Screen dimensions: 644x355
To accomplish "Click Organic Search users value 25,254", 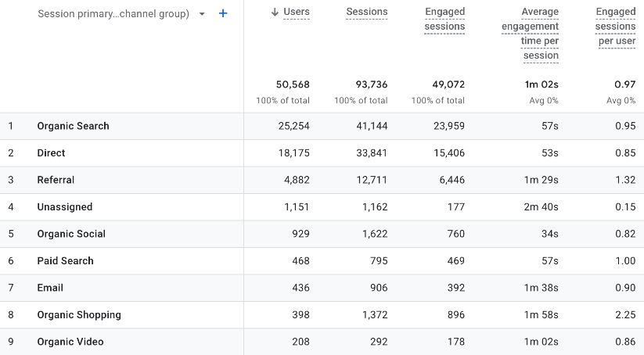I will tap(293, 126).
